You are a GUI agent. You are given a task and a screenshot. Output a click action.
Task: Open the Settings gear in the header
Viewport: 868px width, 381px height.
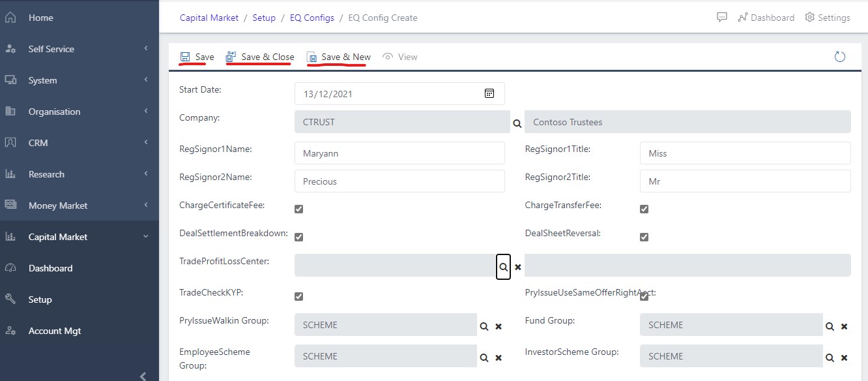click(x=828, y=18)
